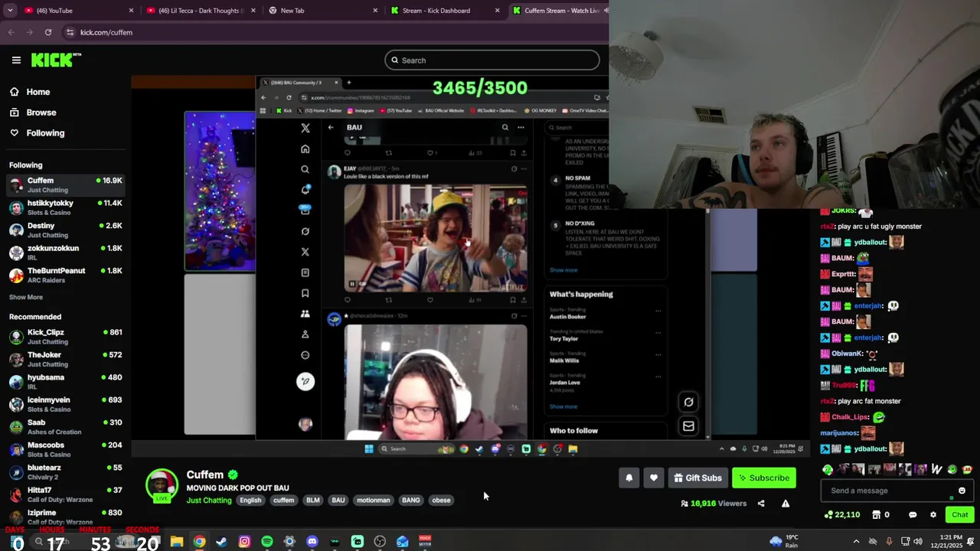The image size is (980, 551).
Task: Click the green Chat send button
Action: tap(959, 515)
